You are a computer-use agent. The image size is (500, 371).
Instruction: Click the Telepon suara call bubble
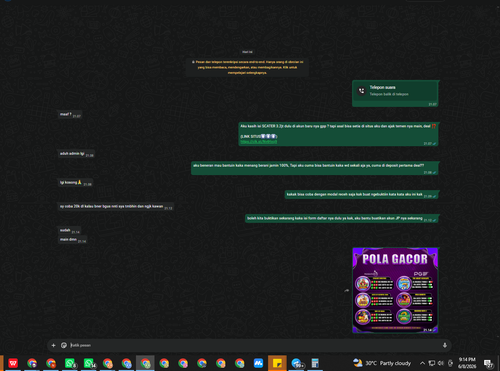pos(395,94)
